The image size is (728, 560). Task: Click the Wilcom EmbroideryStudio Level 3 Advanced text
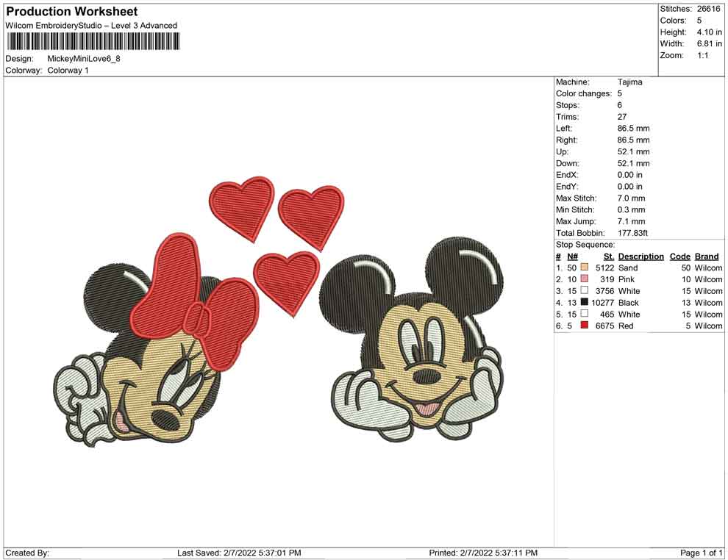pos(91,26)
